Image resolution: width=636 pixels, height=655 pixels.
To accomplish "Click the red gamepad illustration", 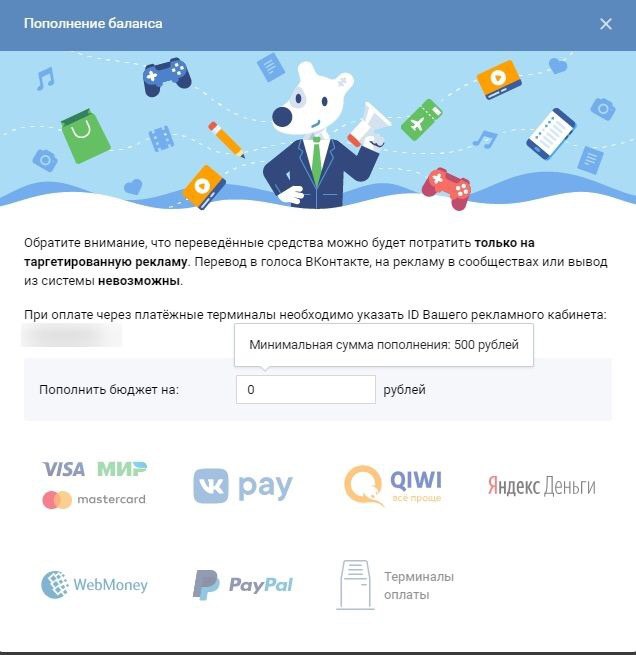I will pos(447,188).
